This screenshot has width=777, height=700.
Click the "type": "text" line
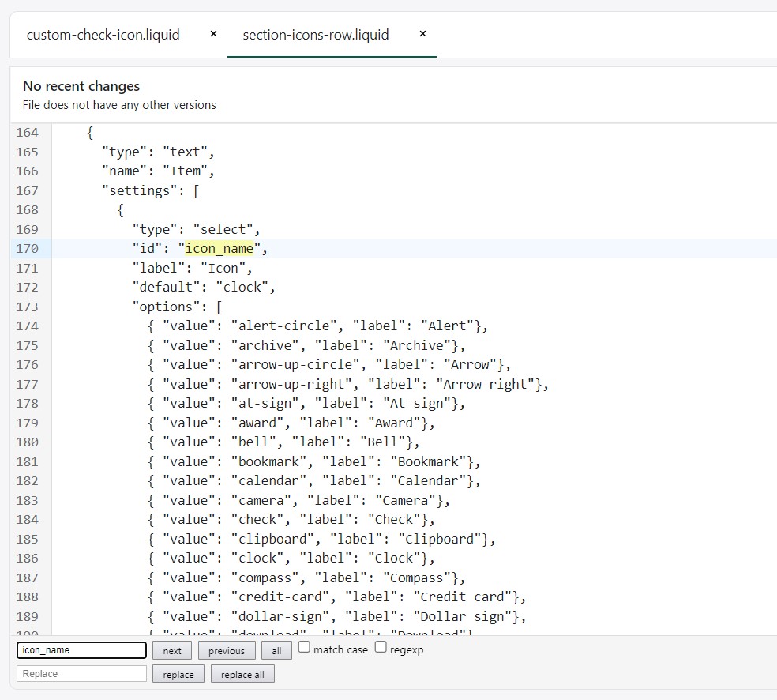click(x=158, y=152)
